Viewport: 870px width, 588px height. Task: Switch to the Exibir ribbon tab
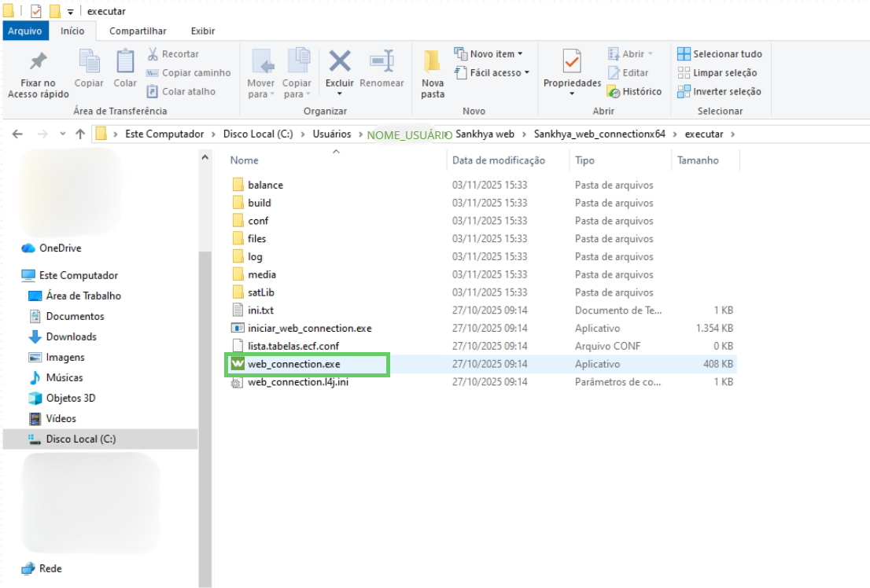click(x=202, y=31)
